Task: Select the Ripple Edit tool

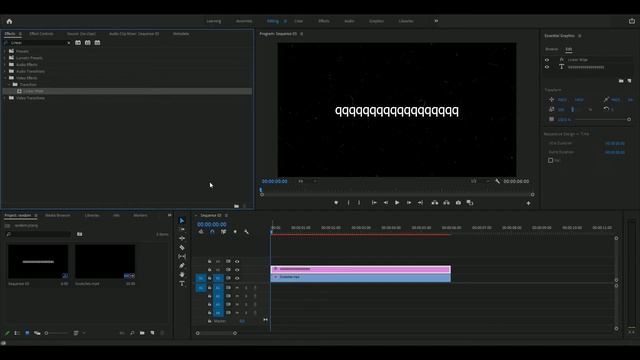Action: (182, 238)
